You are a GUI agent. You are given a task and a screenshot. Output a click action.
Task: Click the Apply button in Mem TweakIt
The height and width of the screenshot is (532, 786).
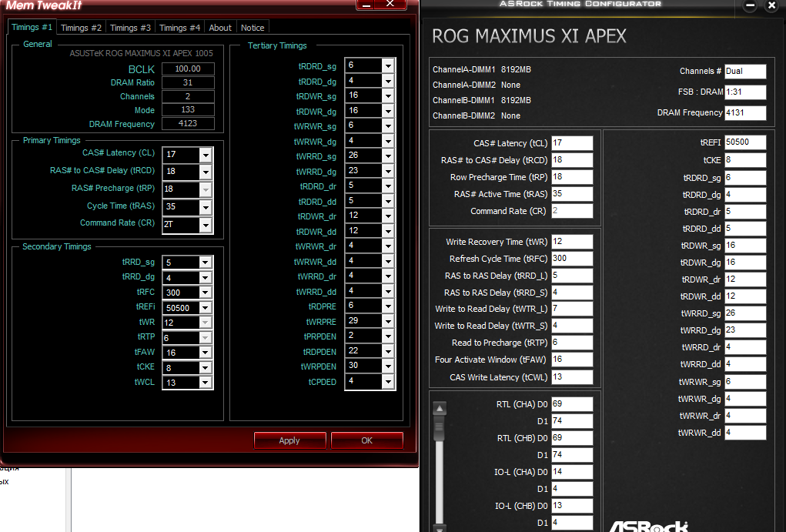pyautogui.click(x=289, y=440)
